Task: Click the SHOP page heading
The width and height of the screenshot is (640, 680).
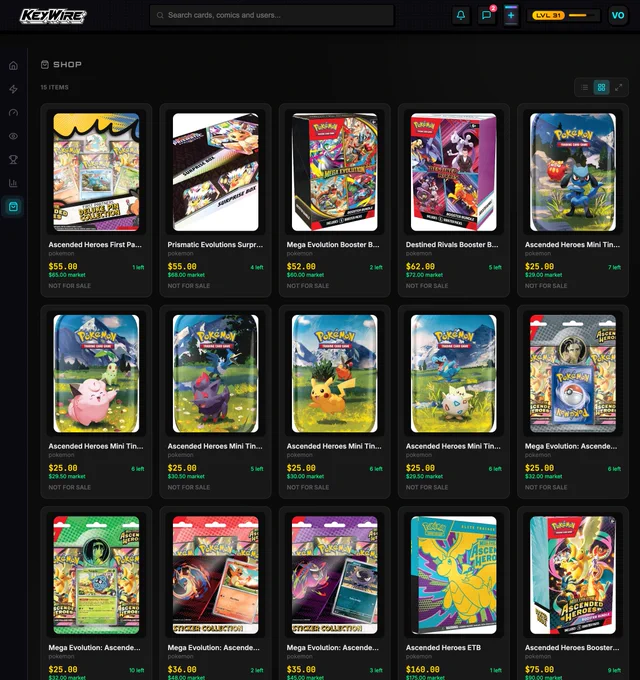Action: point(67,65)
